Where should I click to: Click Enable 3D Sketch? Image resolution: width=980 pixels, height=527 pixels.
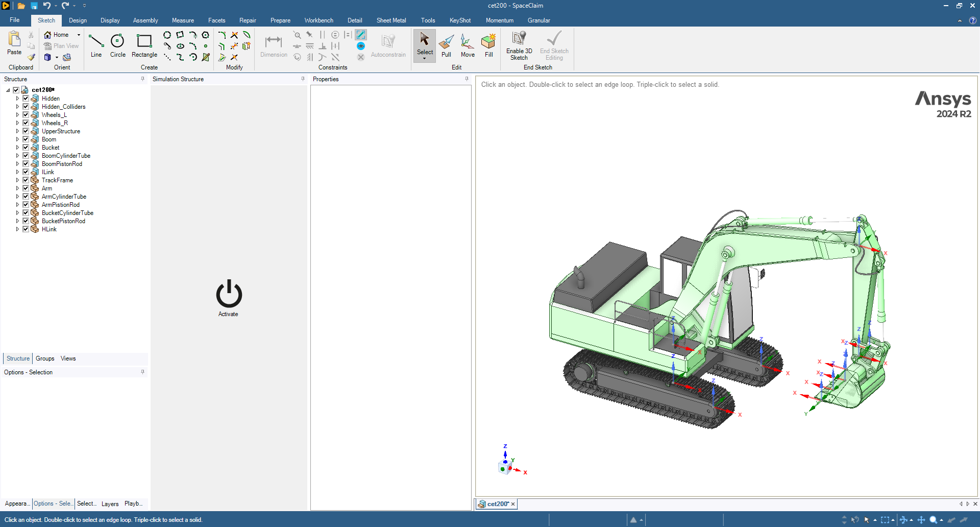519,45
